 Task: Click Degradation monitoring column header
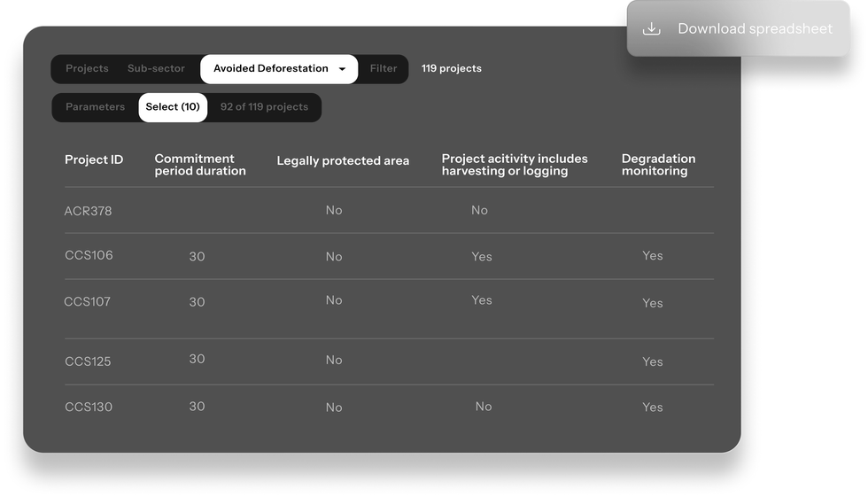point(658,165)
